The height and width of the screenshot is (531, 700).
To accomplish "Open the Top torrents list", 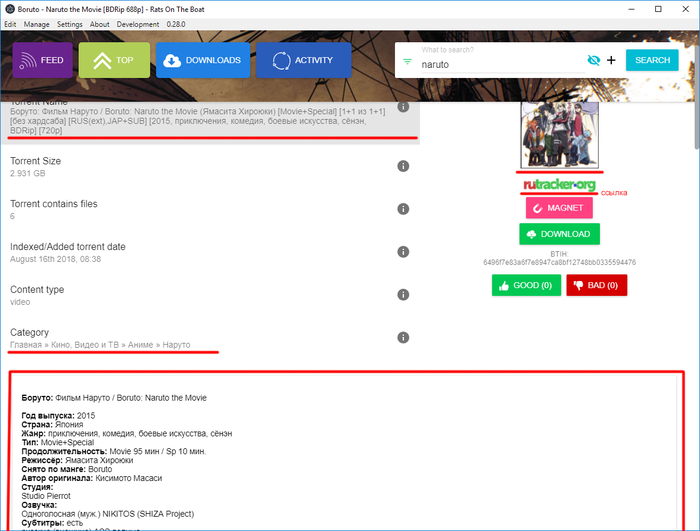I will click(114, 60).
